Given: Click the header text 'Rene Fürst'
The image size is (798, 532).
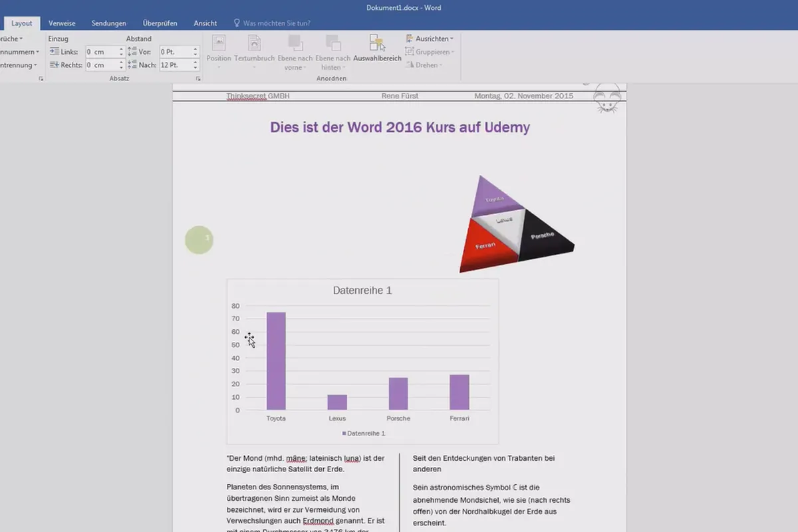Looking at the screenshot, I should pos(400,96).
